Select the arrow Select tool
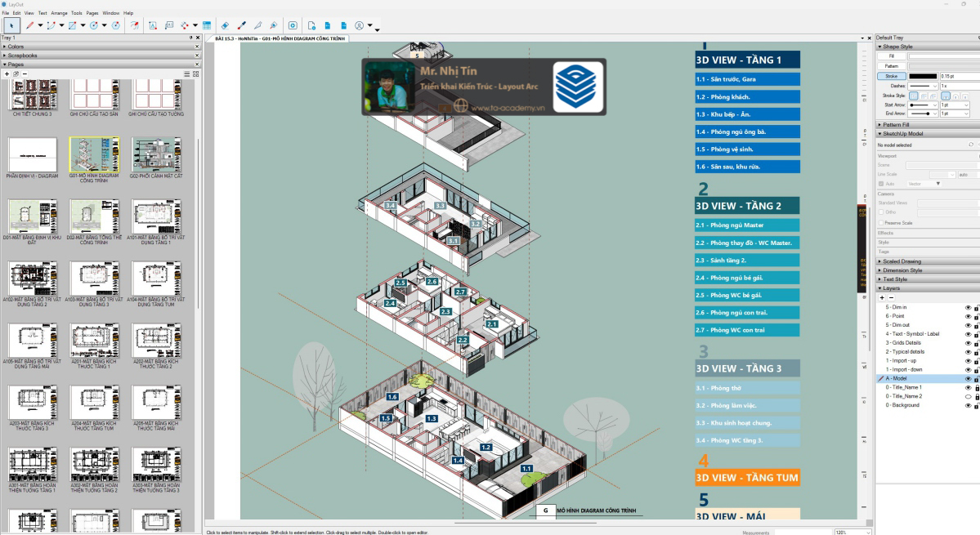 coord(11,25)
